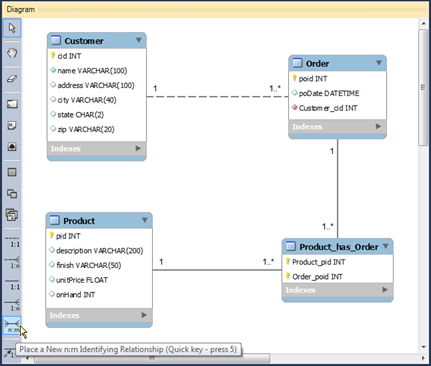Select the Customer_cid INT column text
The height and width of the screenshot is (366, 431).
tap(328, 108)
